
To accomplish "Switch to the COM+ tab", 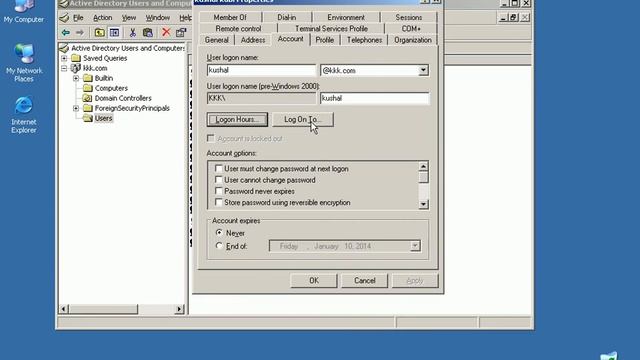I will [411, 29].
